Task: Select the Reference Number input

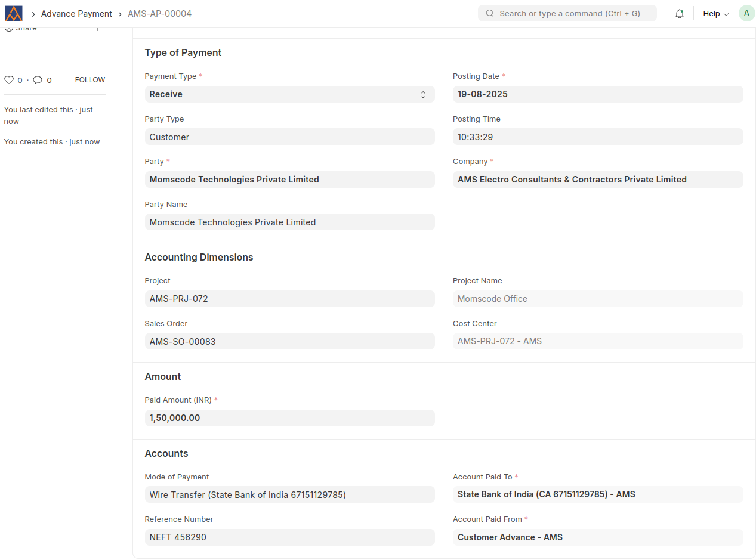Action: (289, 537)
